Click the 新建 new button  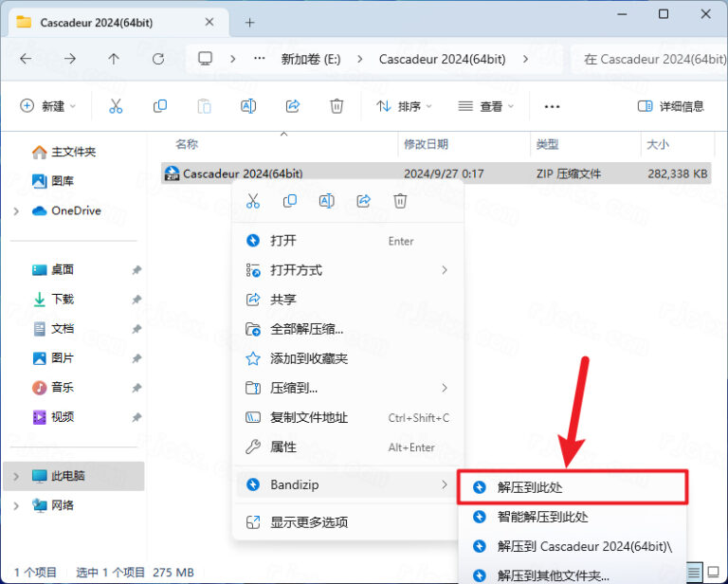pyautogui.click(x=47, y=106)
